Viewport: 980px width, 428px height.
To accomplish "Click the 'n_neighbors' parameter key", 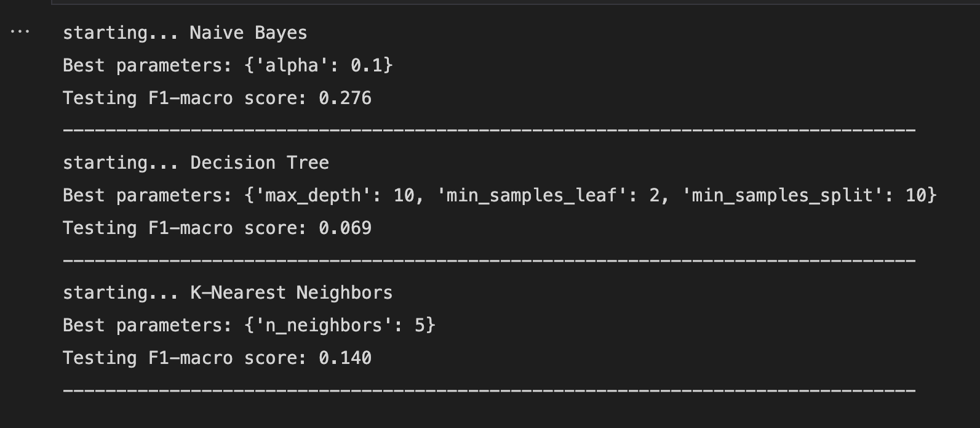I will [x=324, y=325].
